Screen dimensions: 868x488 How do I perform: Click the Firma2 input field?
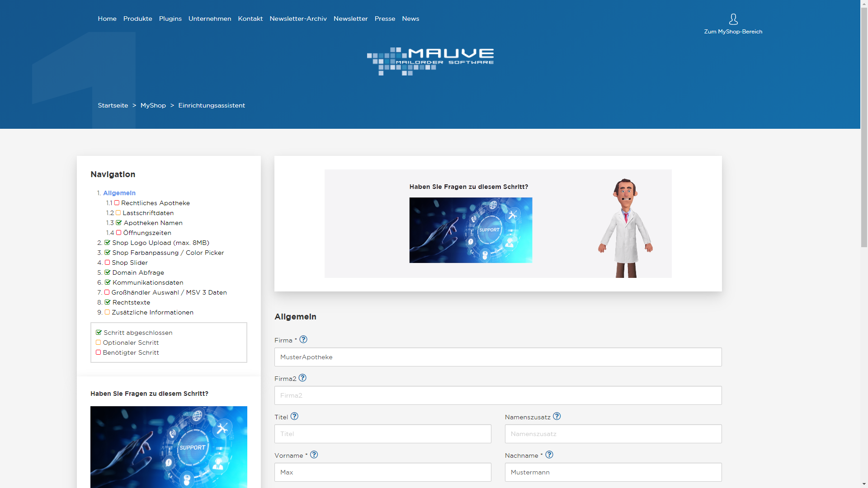point(498,395)
